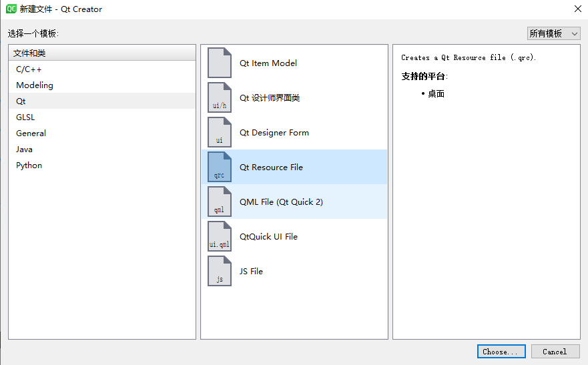Select the Java category
The image size is (588, 365).
[x=102, y=149]
